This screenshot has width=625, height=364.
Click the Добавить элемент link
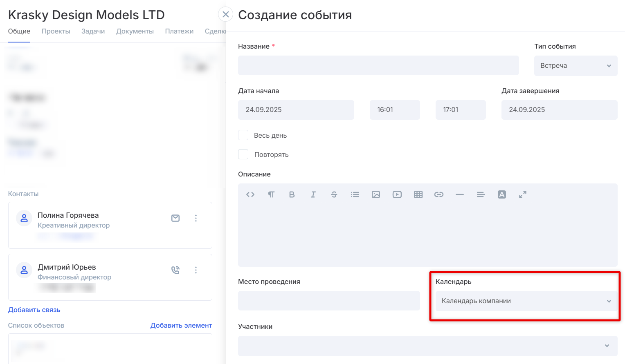pos(181,326)
